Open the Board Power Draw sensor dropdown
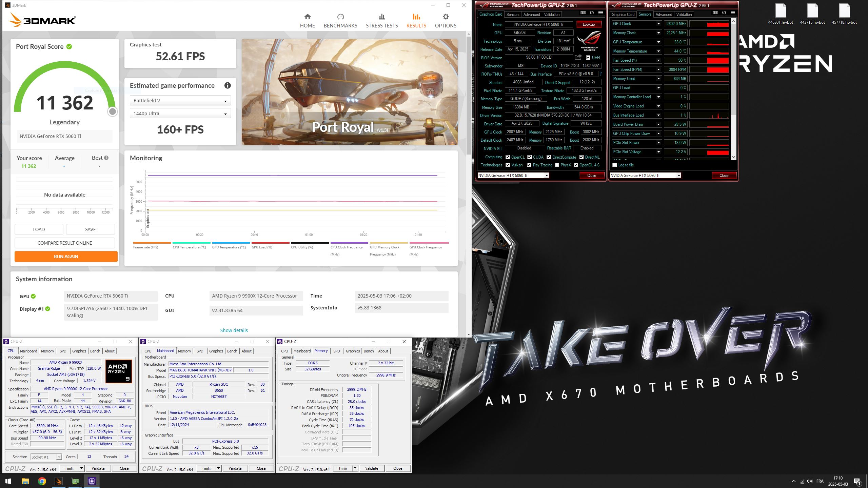This screenshot has width=868, height=488. coord(658,124)
